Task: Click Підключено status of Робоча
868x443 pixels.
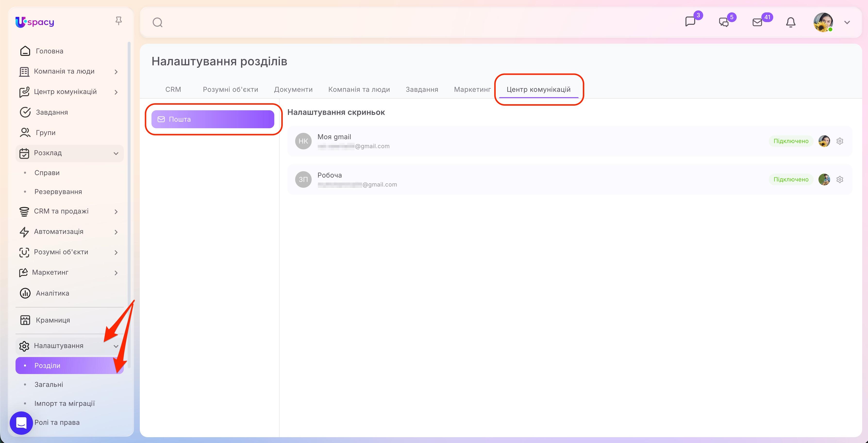Action: (x=791, y=179)
